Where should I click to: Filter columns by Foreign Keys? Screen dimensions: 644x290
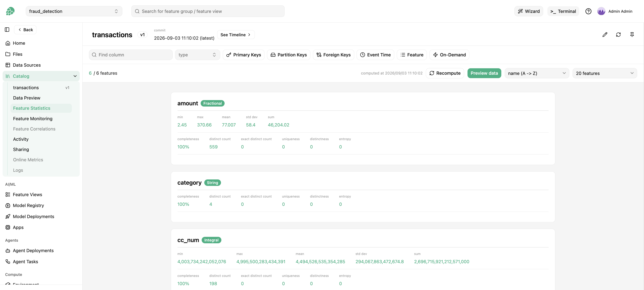(333, 55)
